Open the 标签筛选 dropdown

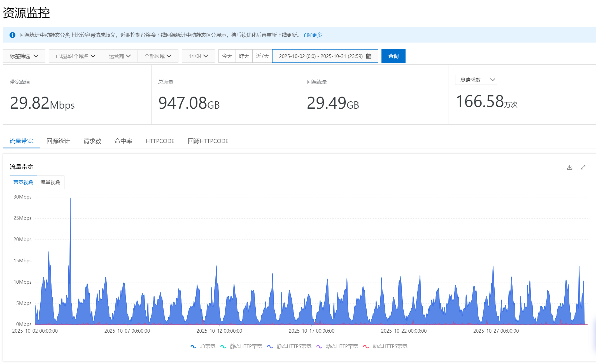pyautogui.click(x=24, y=56)
